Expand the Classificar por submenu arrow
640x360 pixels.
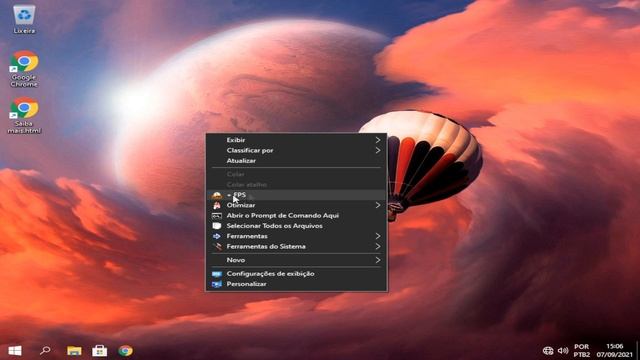(378, 150)
